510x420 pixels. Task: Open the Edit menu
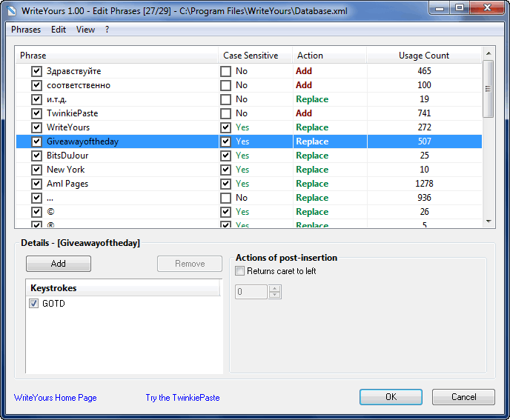click(59, 30)
